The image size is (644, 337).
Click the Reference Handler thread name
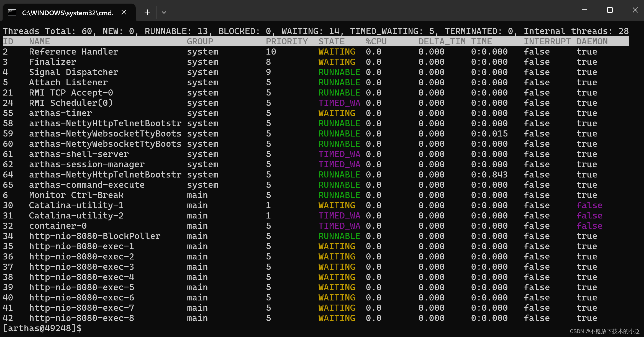[73, 52]
